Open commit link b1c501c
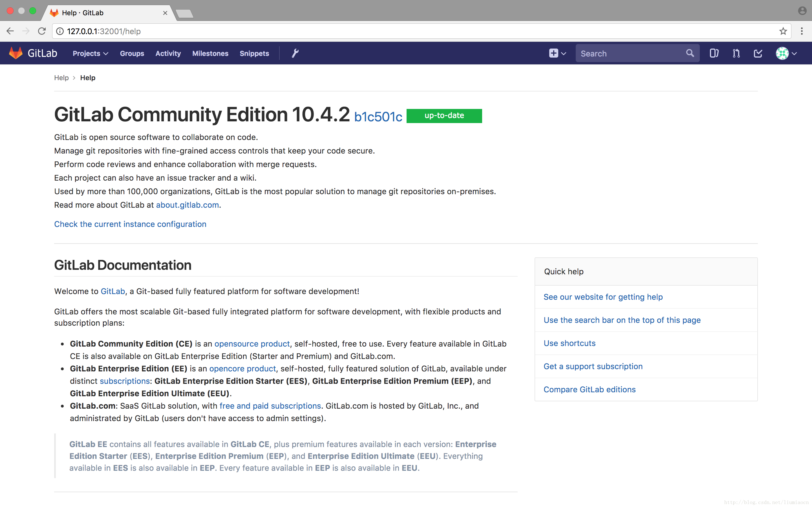This screenshot has height=508, width=812. pyautogui.click(x=378, y=117)
